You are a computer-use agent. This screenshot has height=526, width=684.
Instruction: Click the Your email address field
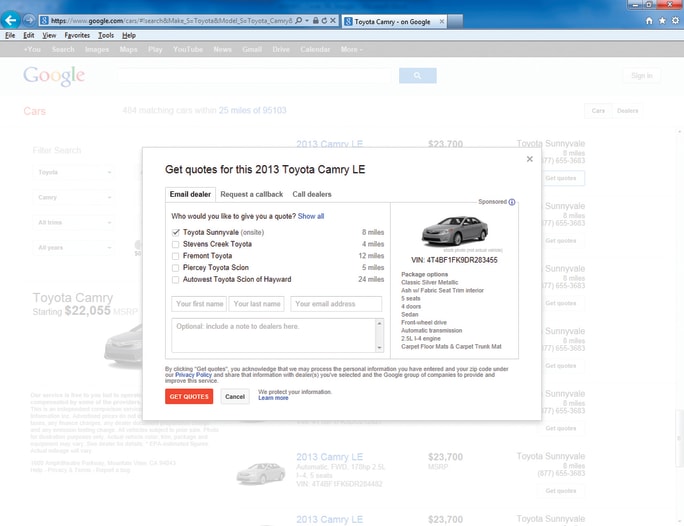(x=336, y=304)
